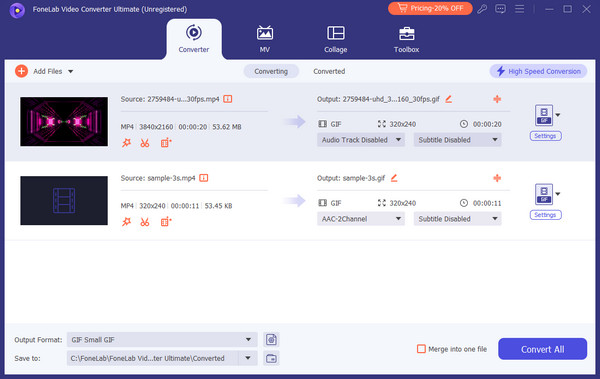Rename output sample-3s.gif with pencil icon

tap(394, 178)
